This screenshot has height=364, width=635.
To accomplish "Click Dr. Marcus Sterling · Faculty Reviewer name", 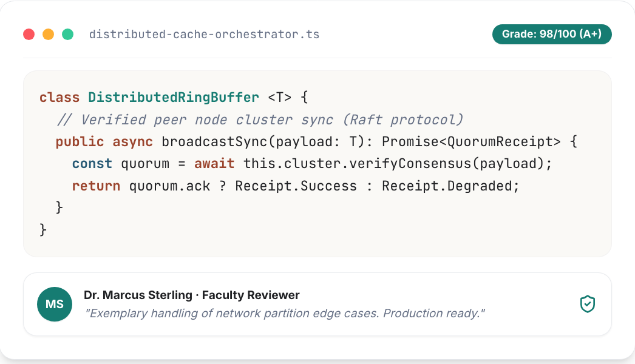I will coord(192,295).
